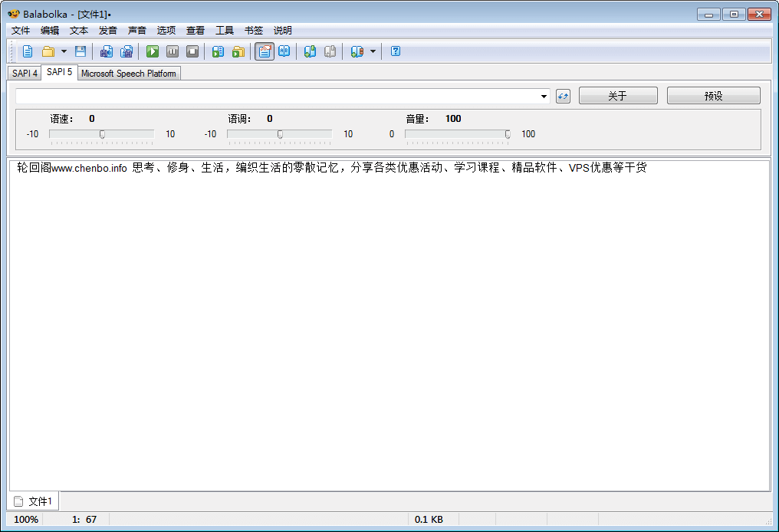The width and height of the screenshot is (779, 532).
Task: Click the 预设 button
Action: (713, 95)
